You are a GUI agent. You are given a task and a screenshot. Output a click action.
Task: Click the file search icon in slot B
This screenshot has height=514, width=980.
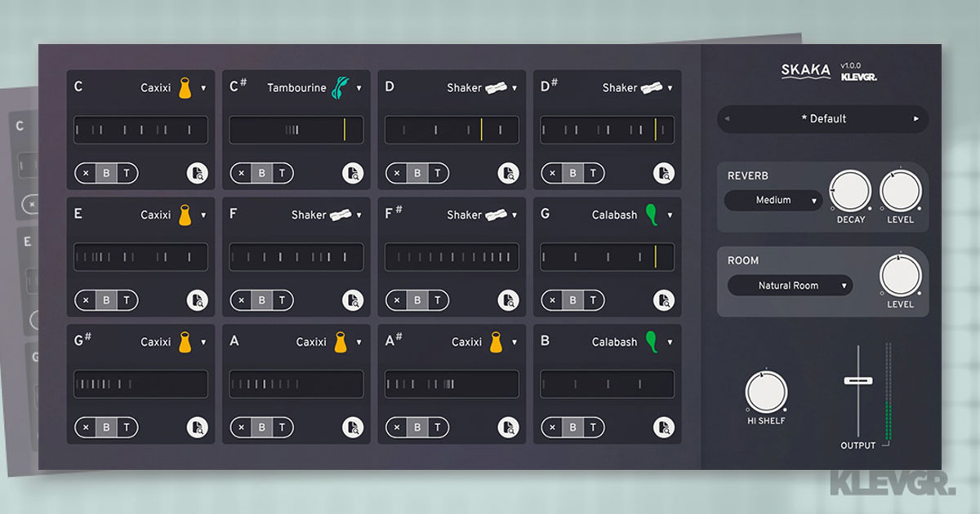663,428
